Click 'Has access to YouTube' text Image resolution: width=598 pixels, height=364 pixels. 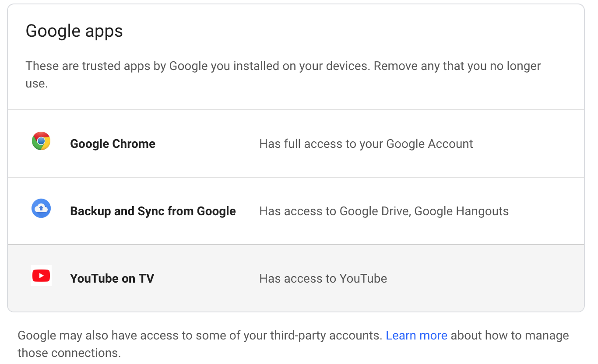pyautogui.click(x=323, y=279)
